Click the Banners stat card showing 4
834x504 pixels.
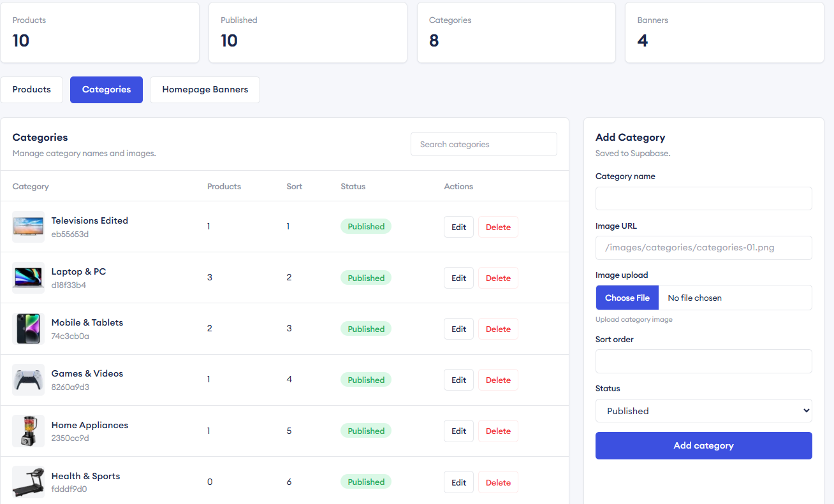coord(724,32)
